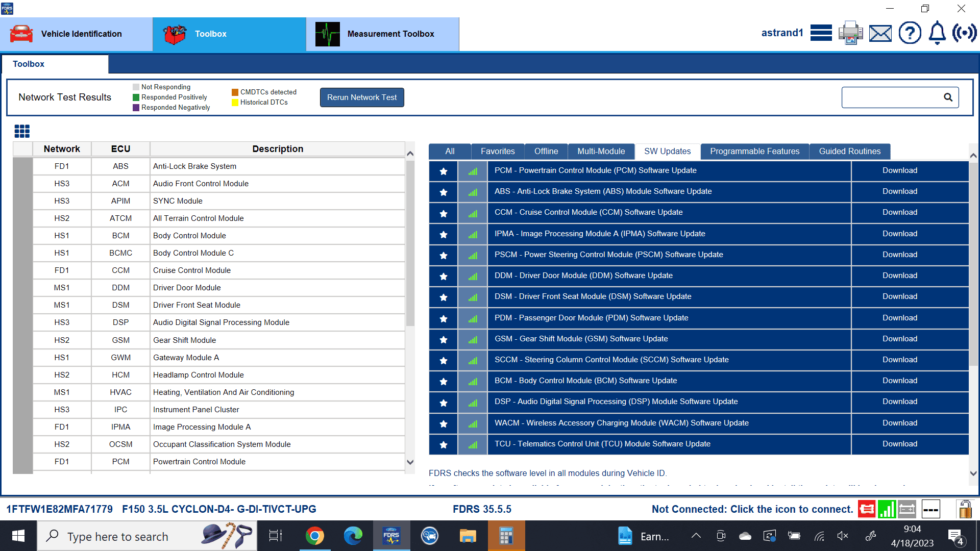Screen dimensions: 980x551
Task: Toggle favorite star for ABS Module Software Update
Action: point(444,192)
